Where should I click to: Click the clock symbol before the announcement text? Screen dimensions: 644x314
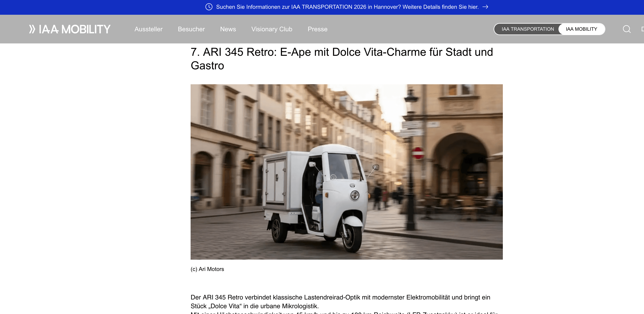(209, 7)
